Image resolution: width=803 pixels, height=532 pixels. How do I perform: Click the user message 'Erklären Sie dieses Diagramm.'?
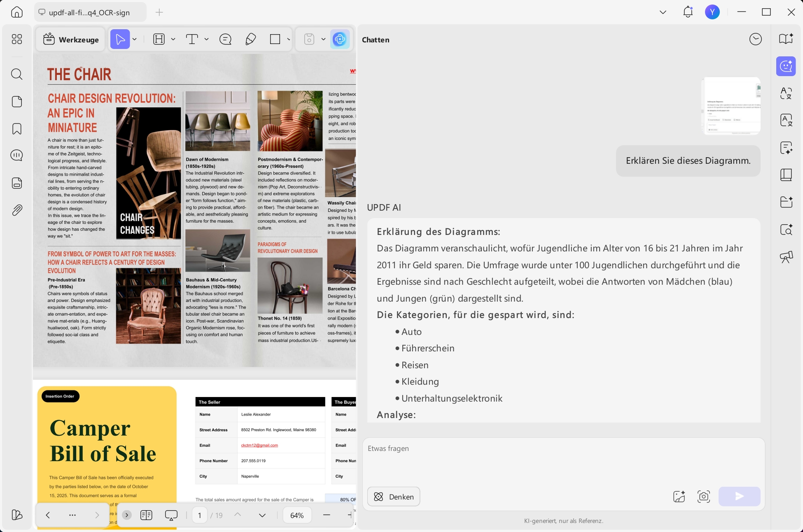pyautogui.click(x=688, y=161)
